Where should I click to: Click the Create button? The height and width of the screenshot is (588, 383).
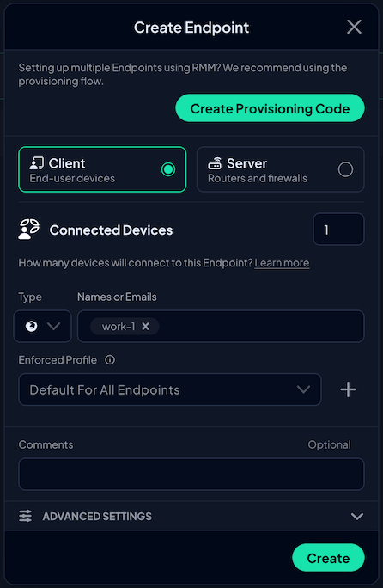pyautogui.click(x=328, y=558)
